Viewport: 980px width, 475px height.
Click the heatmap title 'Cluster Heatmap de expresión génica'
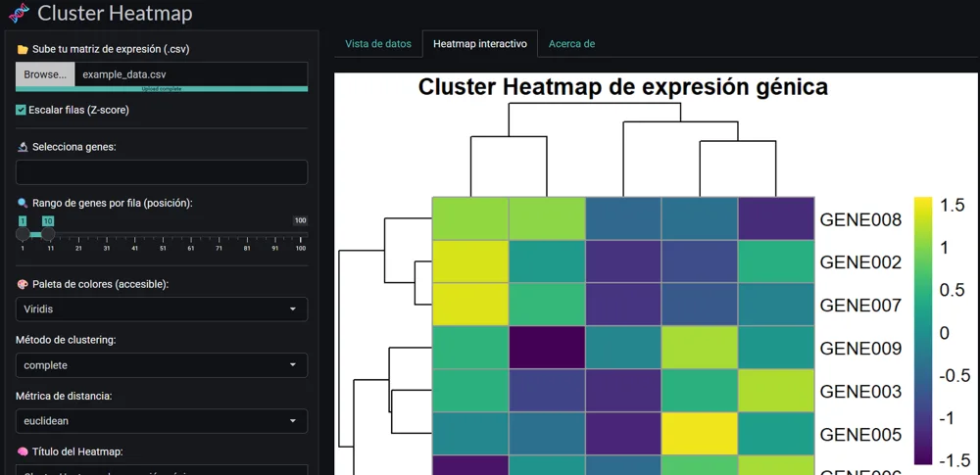click(x=622, y=87)
